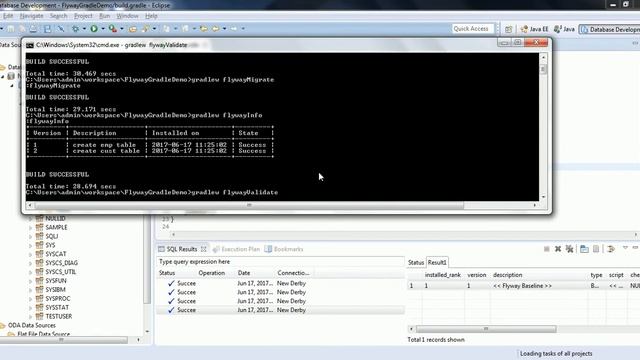Select the last Succee row in SQL history
This screenshot has height=360, width=640.
pos(280,310)
